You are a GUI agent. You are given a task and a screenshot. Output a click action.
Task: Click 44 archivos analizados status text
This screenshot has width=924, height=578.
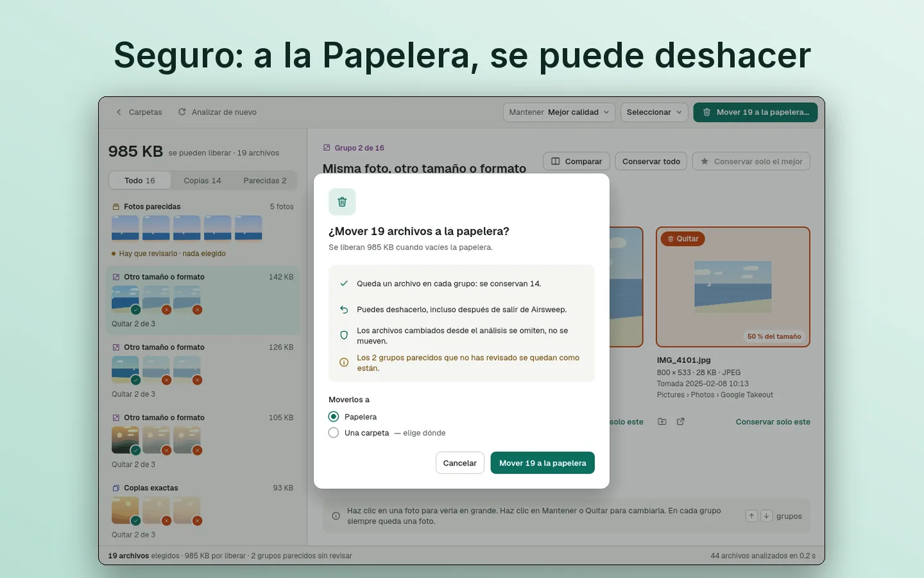763,556
